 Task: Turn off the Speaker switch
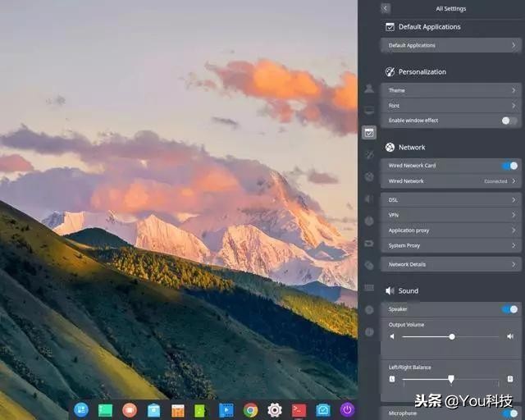[509, 309]
